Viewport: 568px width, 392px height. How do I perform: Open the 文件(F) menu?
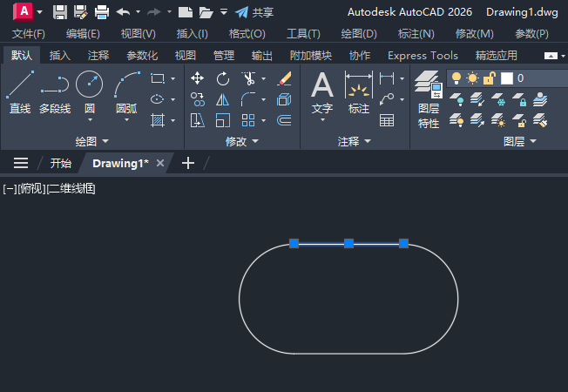pyautogui.click(x=29, y=34)
